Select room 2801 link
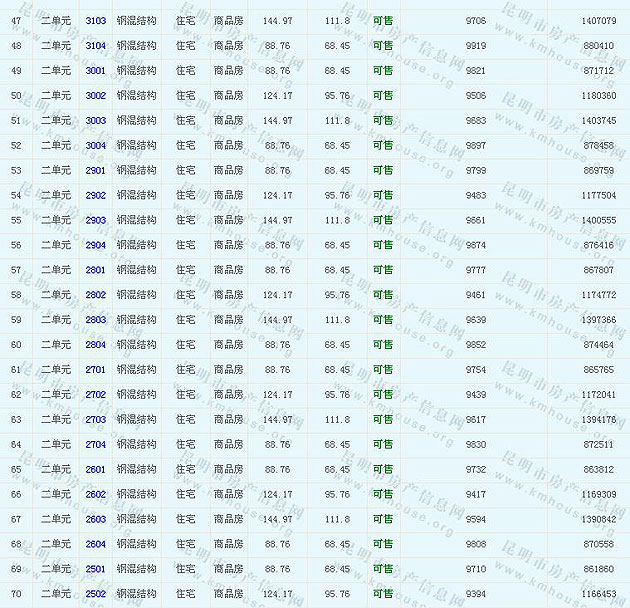This screenshot has width=630, height=608. coord(96,270)
